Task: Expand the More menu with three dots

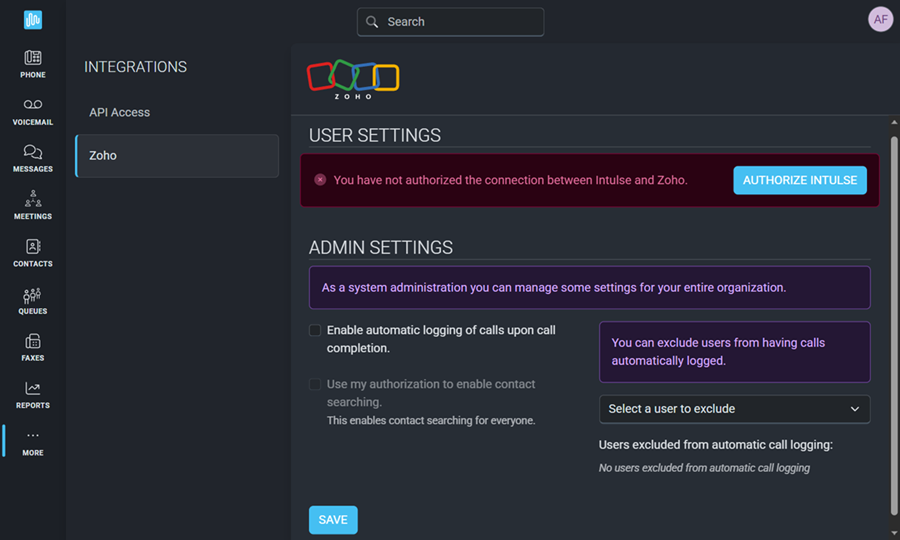Action: pyautogui.click(x=33, y=436)
